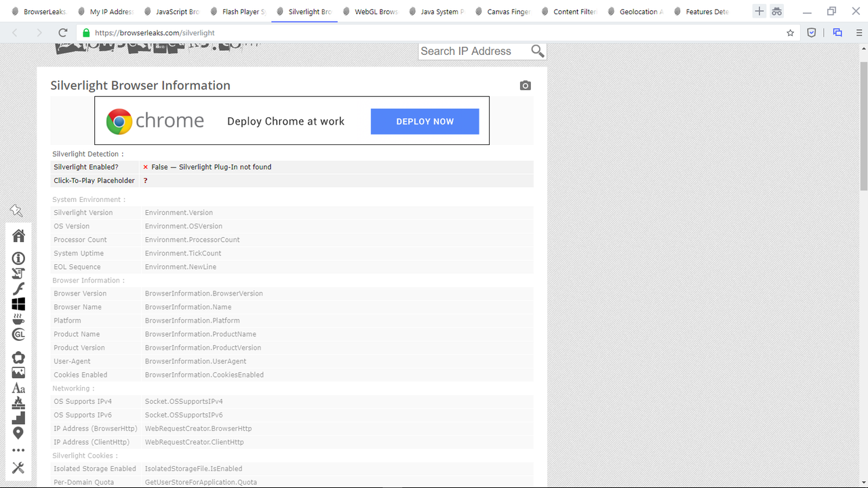Open the wrench and screwdriver tools icon
Viewport: 868px width, 488px height.
click(18, 468)
